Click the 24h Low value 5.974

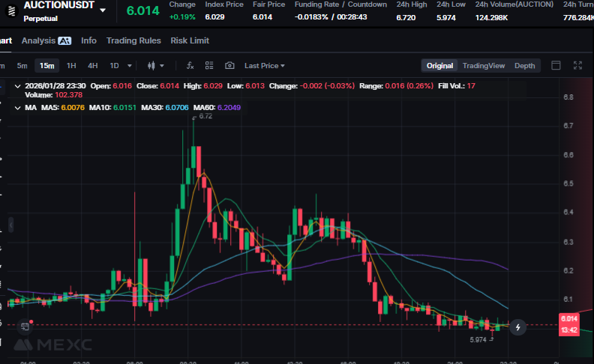[446, 17]
